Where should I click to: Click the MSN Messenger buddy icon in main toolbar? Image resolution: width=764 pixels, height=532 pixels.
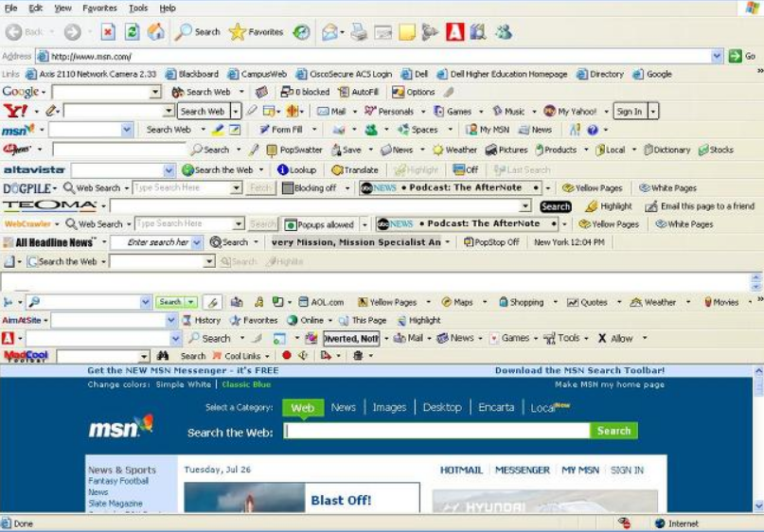tap(504, 32)
